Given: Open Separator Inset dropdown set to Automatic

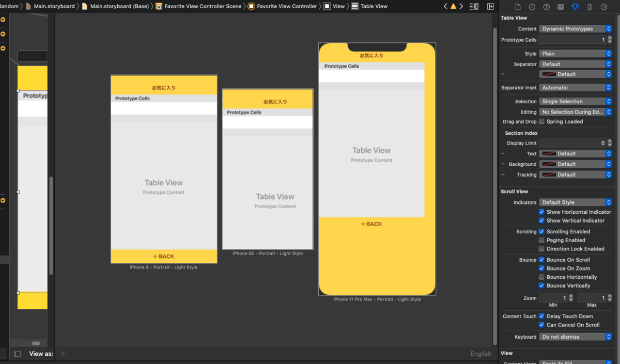Looking at the screenshot, I should point(576,88).
